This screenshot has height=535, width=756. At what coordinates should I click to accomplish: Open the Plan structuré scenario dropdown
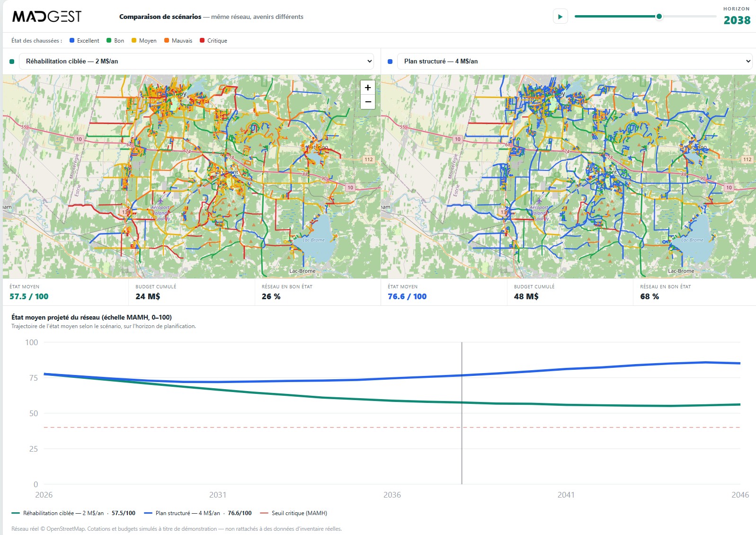coord(575,61)
